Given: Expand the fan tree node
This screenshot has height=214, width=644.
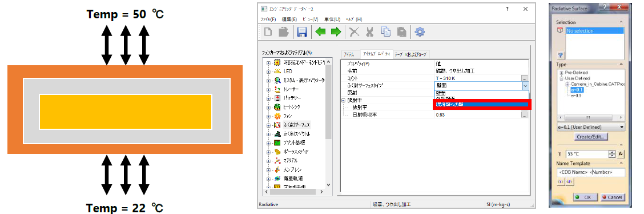Looking at the screenshot, I should click(269, 116).
